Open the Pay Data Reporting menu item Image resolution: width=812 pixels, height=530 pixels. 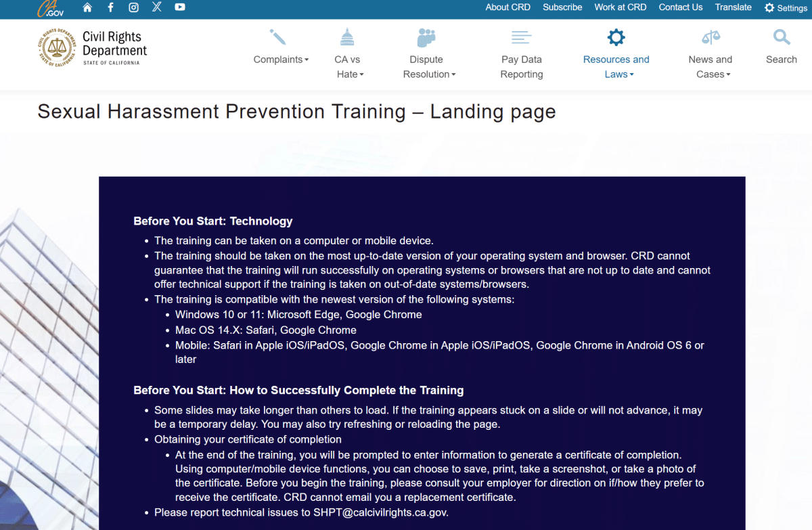(x=522, y=67)
